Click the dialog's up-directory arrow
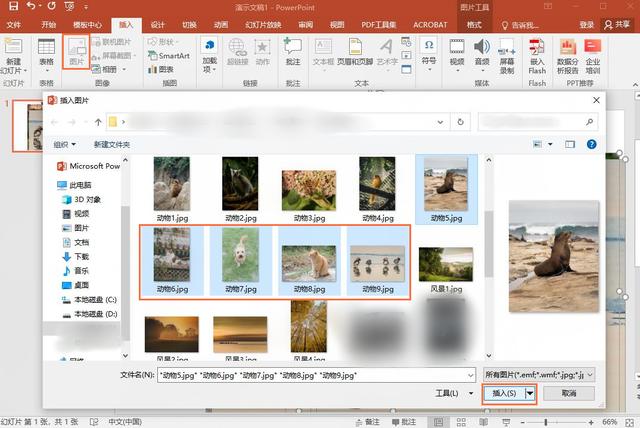 [x=97, y=122]
